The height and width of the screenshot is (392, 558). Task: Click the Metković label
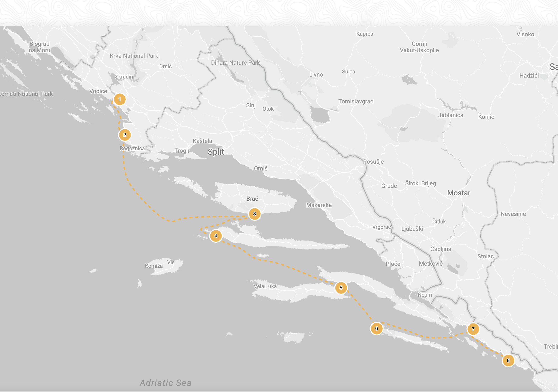click(431, 264)
